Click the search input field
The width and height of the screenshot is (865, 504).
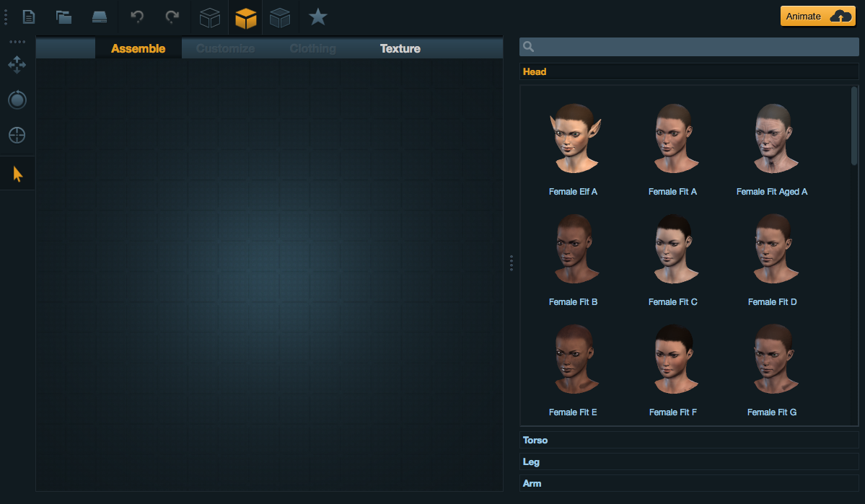(689, 47)
